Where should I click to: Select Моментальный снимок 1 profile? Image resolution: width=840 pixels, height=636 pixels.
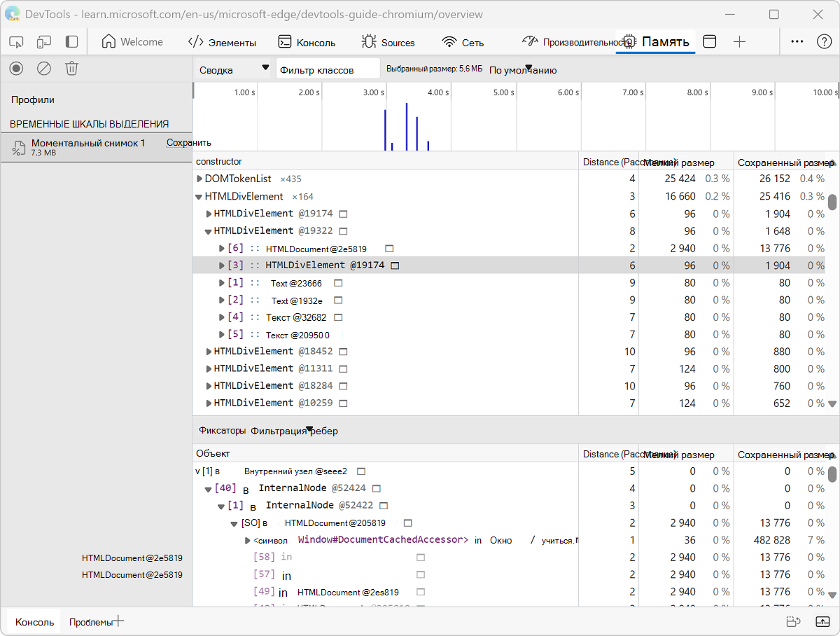tap(87, 144)
